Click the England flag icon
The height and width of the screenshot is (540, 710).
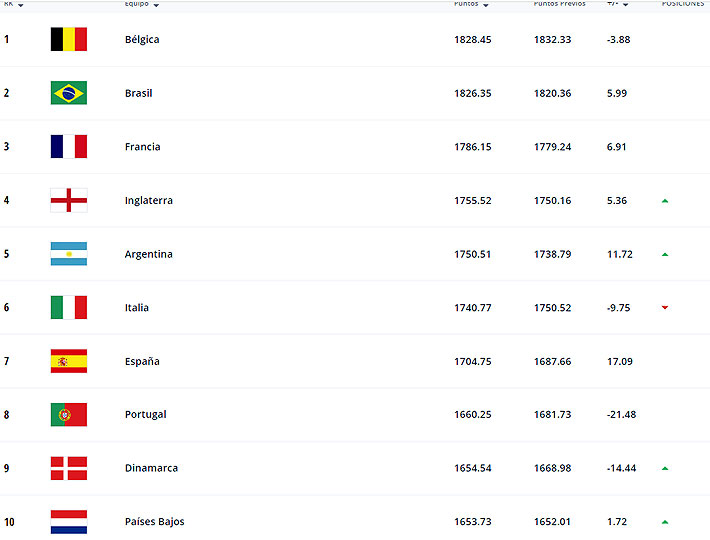tap(68, 200)
